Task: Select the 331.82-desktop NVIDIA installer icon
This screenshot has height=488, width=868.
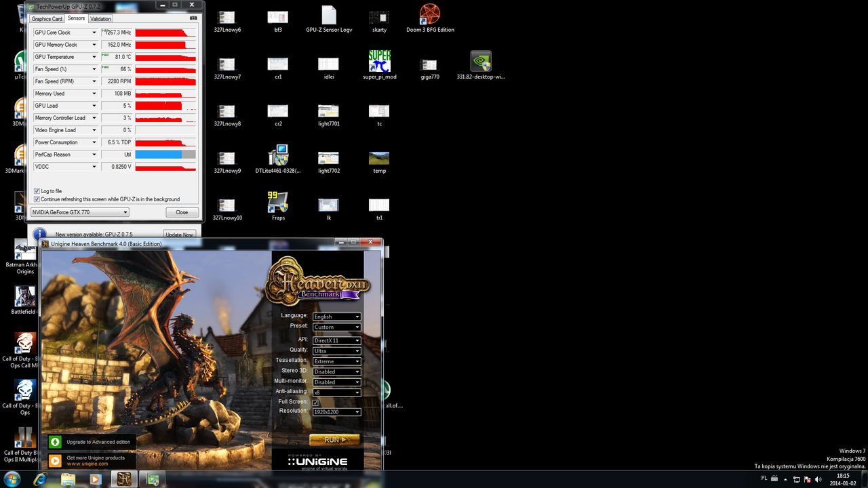Action: pyautogui.click(x=481, y=65)
